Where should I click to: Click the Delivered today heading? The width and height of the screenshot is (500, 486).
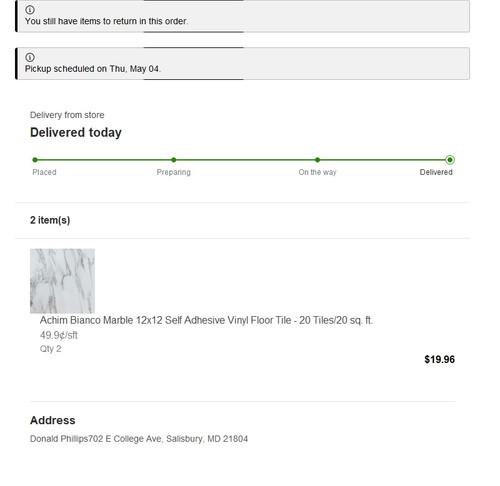pos(76,133)
